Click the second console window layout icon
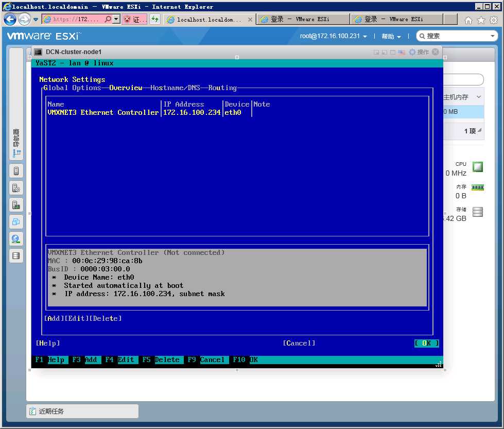 (385, 52)
